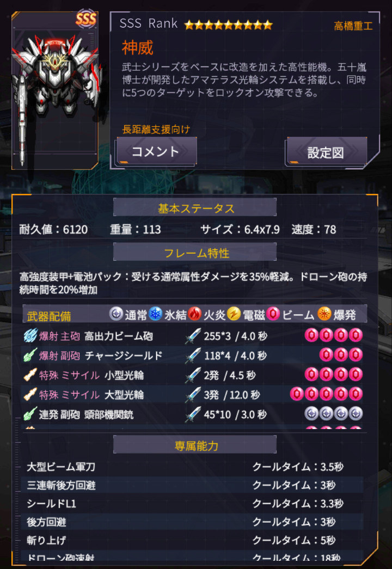Select the 大型ビーム軍刀 ability row
The image size is (392, 569).
point(193,467)
